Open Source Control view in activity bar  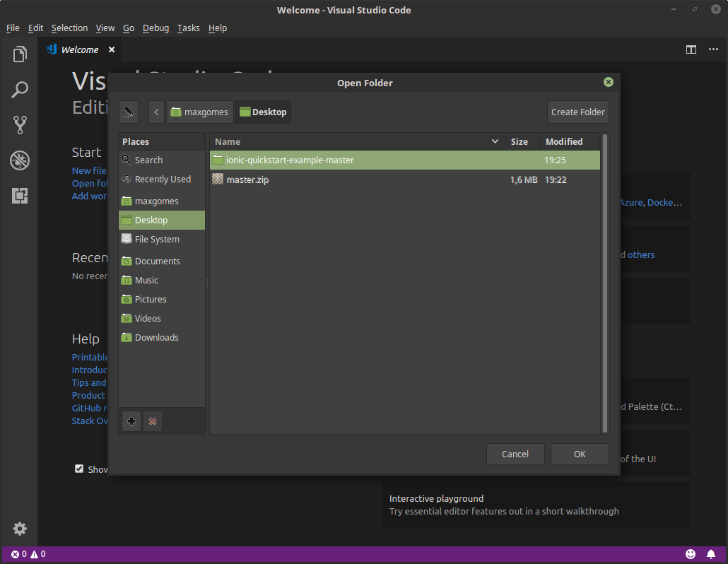(x=20, y=125)
